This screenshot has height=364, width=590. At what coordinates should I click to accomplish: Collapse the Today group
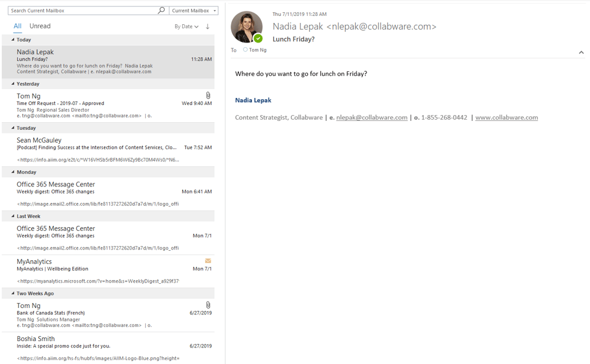(13, 40)
